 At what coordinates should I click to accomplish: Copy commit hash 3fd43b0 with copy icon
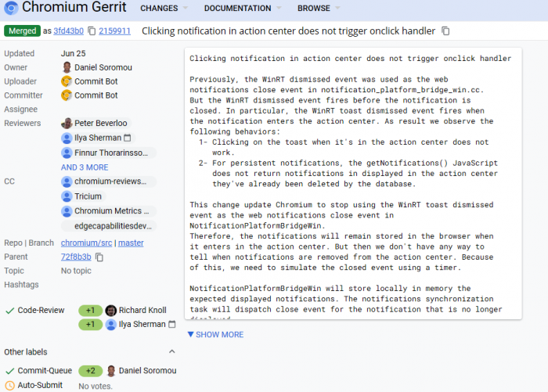pos(92,31)
